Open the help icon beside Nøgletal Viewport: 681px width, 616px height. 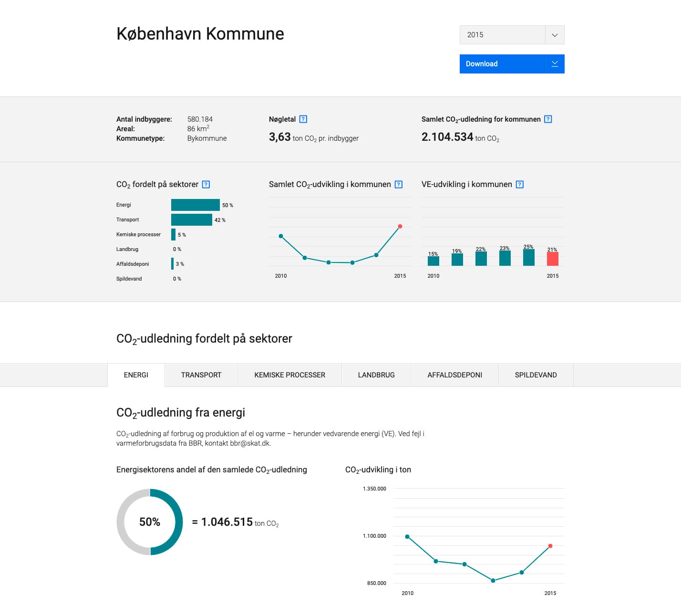point(303,119)
